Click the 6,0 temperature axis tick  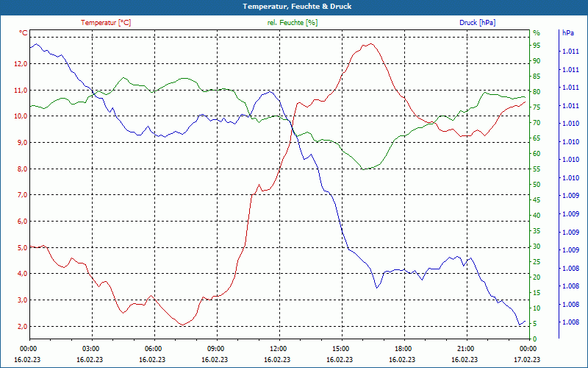[x=22, y=222]
